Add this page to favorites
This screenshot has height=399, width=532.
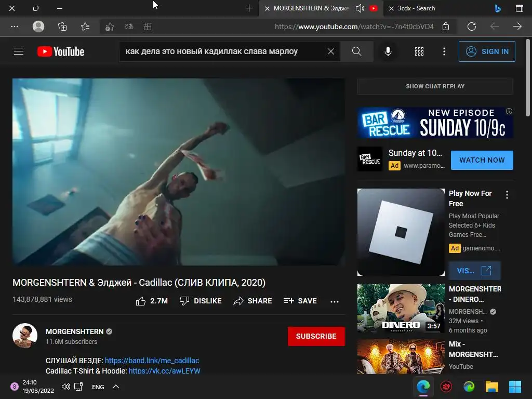109,26
